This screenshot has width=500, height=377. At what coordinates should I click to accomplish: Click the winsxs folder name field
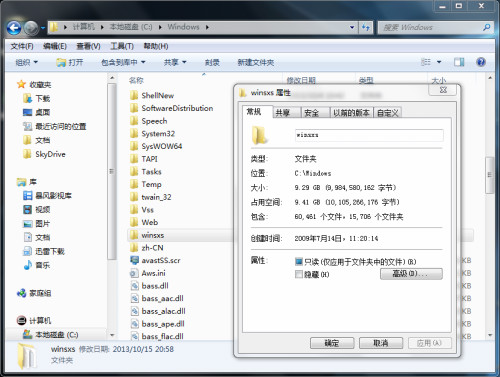coord(369,135)
